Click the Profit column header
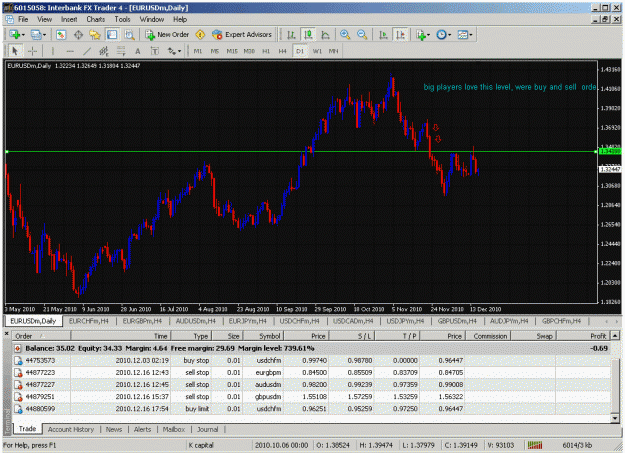 (x=583, y=336)
